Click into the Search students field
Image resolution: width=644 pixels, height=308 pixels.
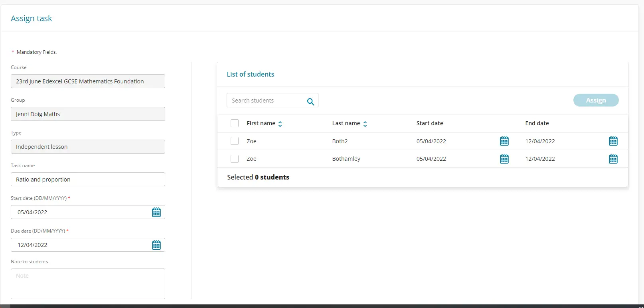coord(265,101)
